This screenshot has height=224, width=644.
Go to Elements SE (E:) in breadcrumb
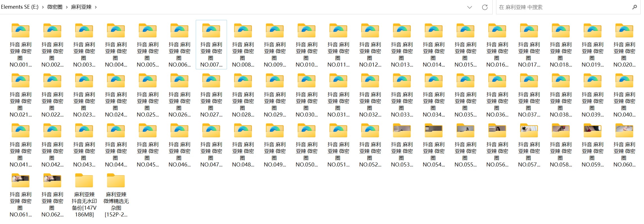pos(20,7)
